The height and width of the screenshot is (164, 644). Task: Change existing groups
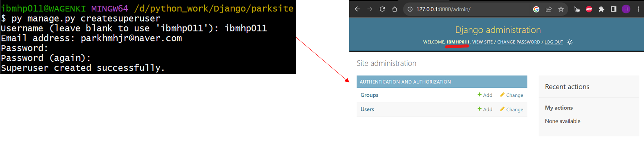(512, 95)
